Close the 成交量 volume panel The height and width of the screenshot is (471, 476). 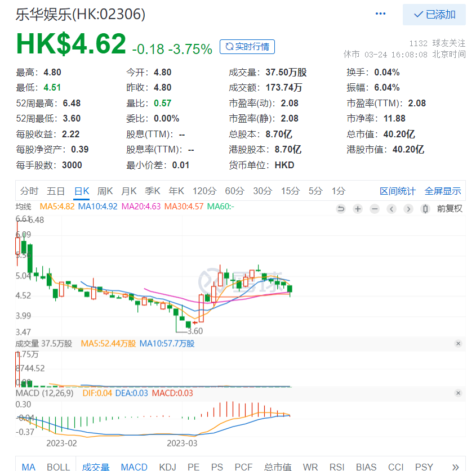click(x=458, y=343)
